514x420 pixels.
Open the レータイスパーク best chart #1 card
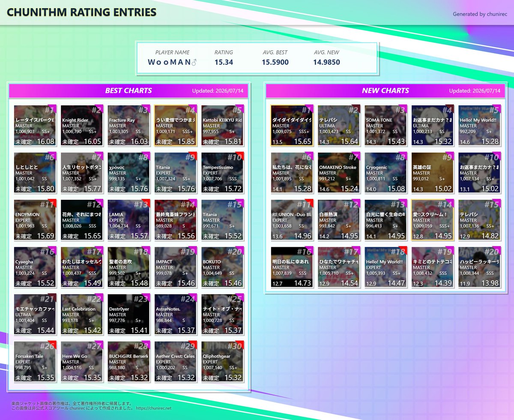[x=35, y=126]
